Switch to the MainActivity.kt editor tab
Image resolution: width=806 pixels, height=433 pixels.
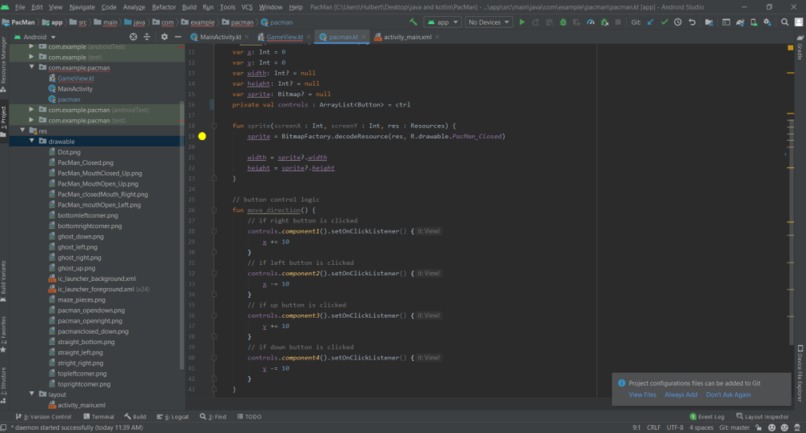coord(220,37)
